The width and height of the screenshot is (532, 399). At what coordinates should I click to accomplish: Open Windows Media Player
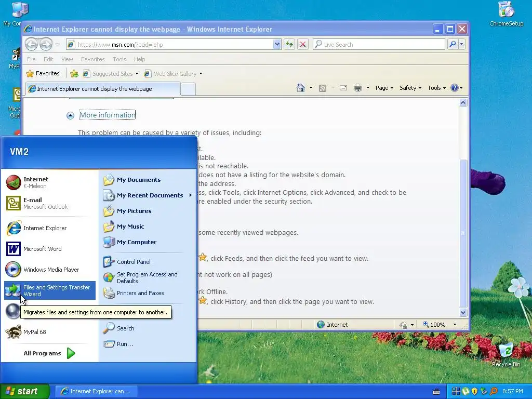pyautogui.click(x=49, y=270)
